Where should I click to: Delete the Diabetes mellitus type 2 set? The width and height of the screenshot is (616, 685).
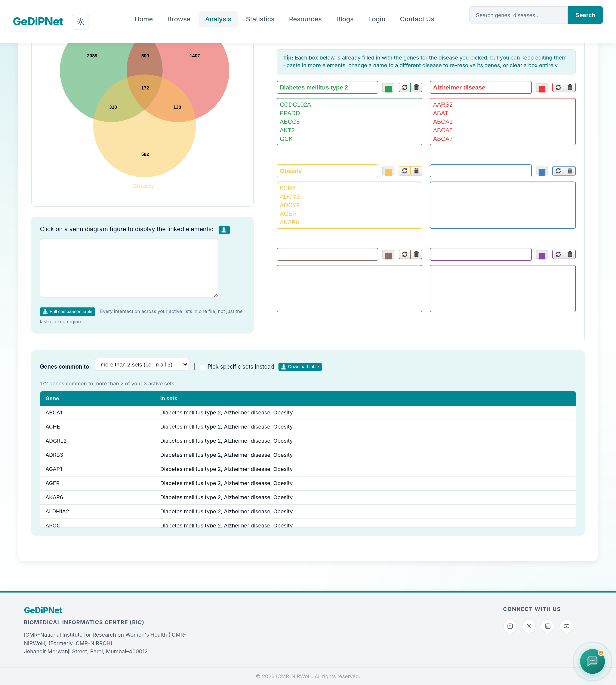(x=416, y=87)
